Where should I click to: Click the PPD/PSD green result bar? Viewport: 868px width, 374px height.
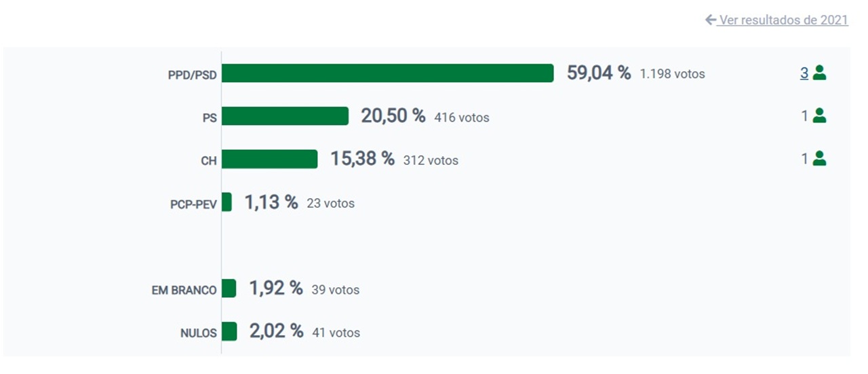[x=387, y=73]
